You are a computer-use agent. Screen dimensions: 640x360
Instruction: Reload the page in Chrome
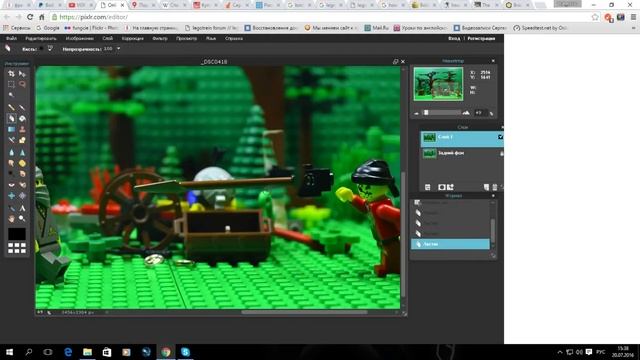pos(30,17)
